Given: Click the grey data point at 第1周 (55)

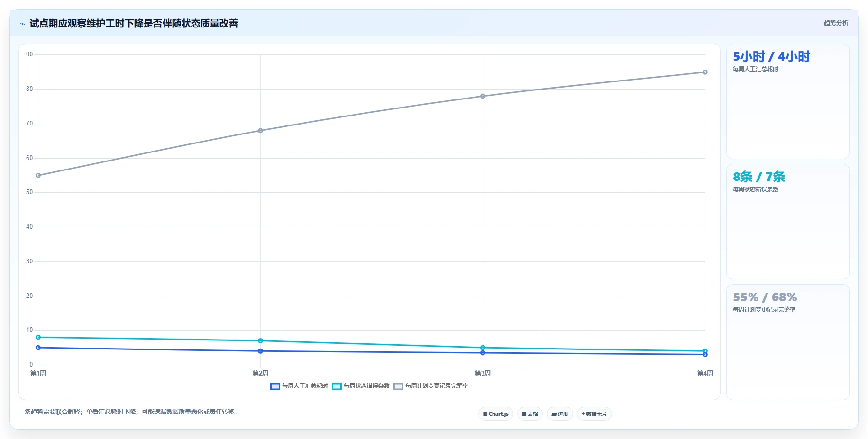Looking at the screenshot, I should click(38, 175).
